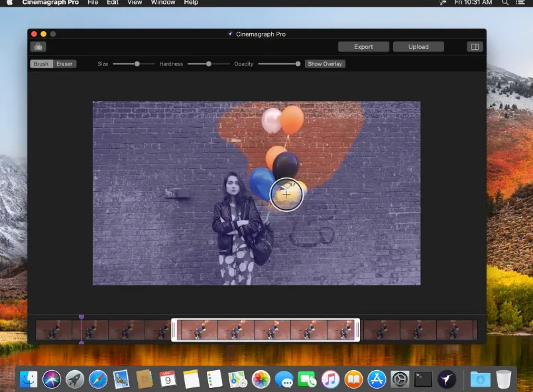533x392 pixels.
Task: Click the Hardness slider knob
Action: 209,64
